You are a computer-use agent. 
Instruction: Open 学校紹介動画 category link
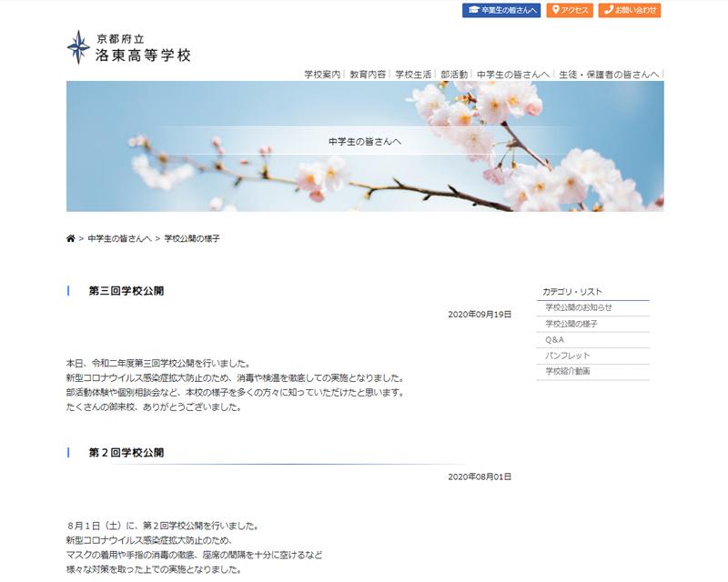568,371
